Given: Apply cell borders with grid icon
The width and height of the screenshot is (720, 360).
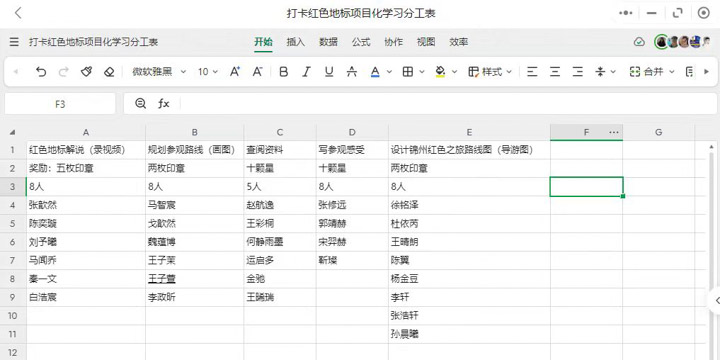Looking at the screenshot, I should pyautogui.click(x=407, y=72).
